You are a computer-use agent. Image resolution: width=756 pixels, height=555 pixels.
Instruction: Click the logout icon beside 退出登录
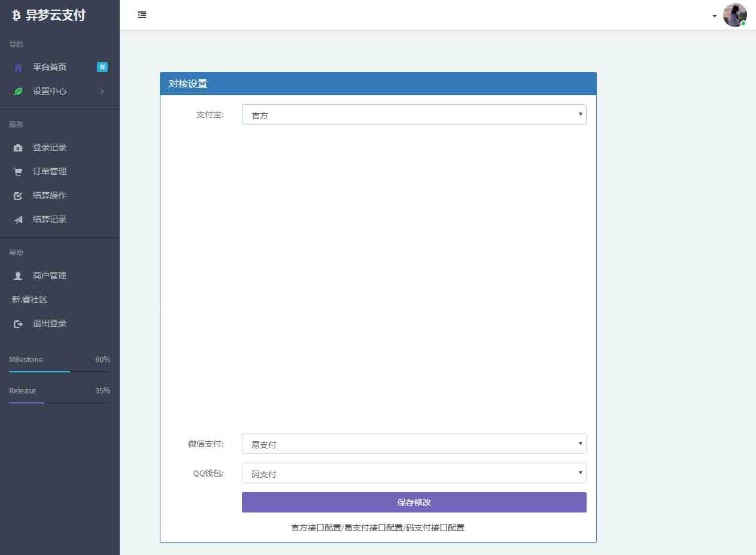pyautogui.click(x=18, y=324)
